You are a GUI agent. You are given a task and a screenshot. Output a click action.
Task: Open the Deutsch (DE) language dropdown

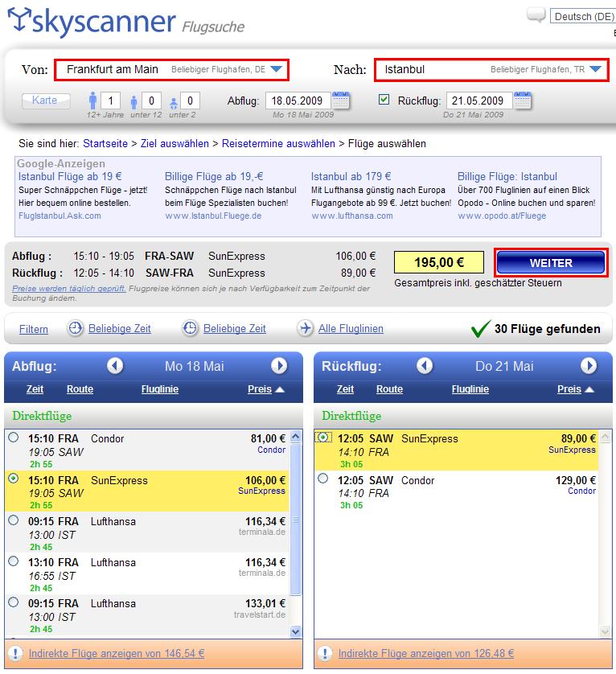coord(583,16)
